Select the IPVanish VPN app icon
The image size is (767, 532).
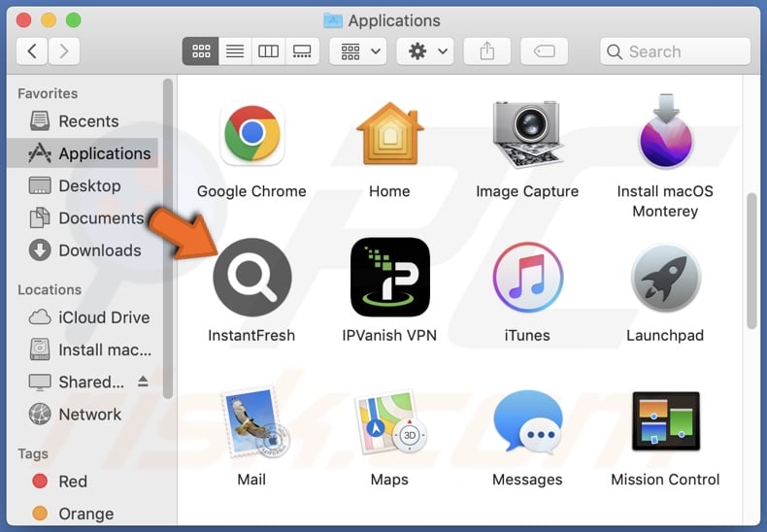[390, 278]
